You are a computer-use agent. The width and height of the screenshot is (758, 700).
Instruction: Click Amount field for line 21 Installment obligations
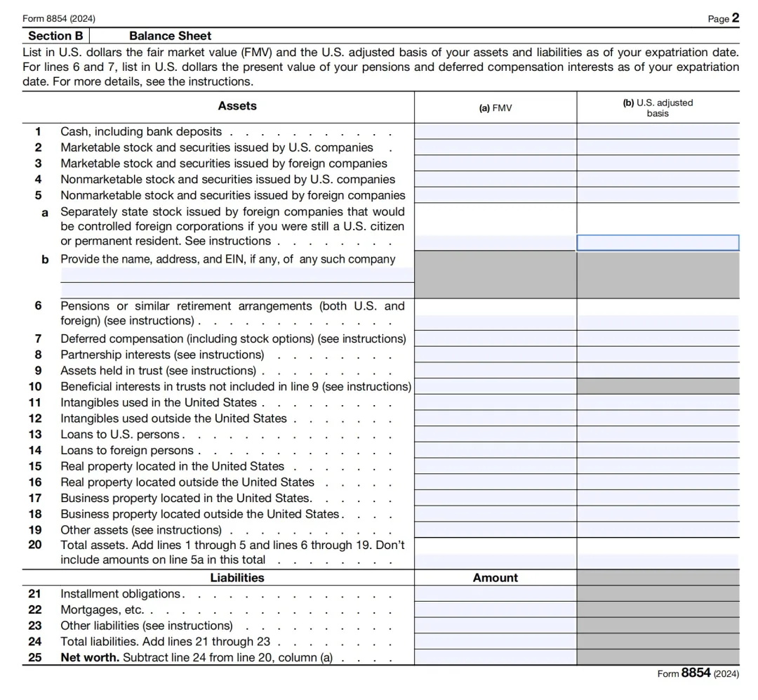(495, 594)
